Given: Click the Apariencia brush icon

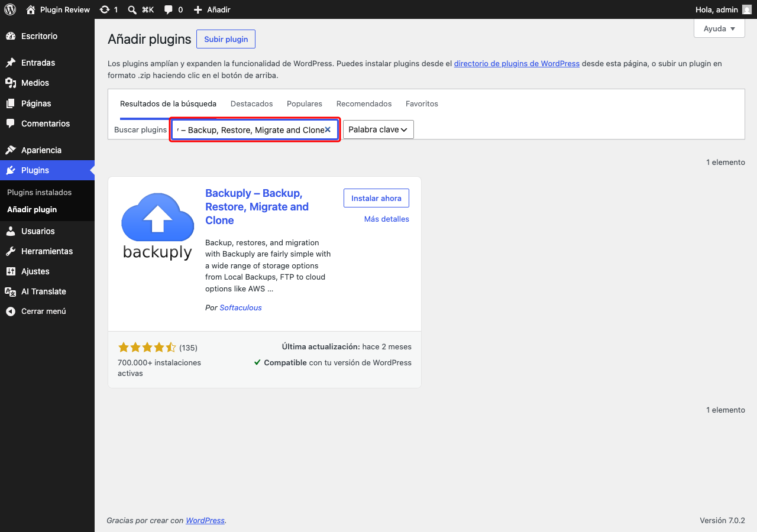Looking at the screenshot, I should point(11,150).
